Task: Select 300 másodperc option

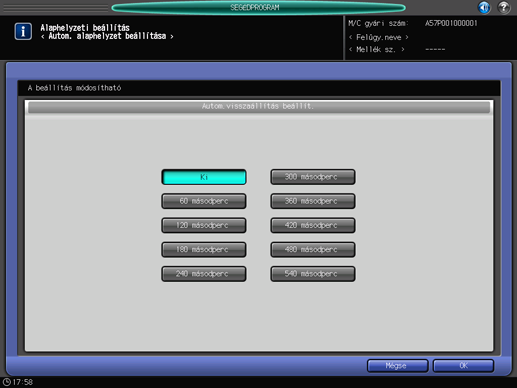Action: click(313, 177)
